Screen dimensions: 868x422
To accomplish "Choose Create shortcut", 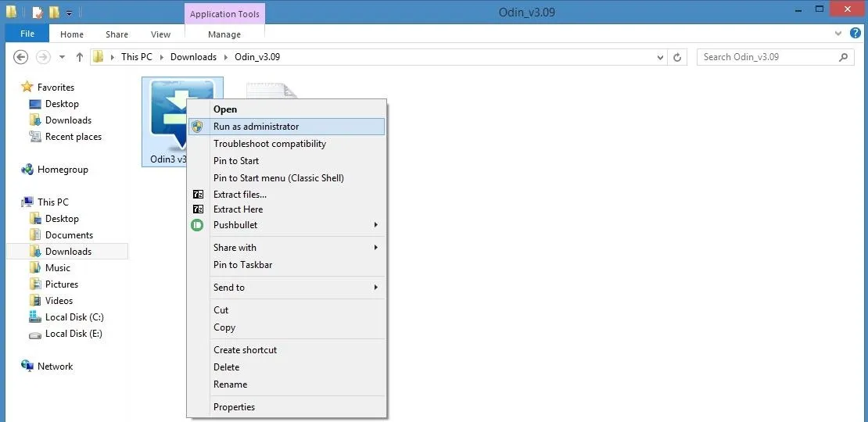I will coord(286,350).
